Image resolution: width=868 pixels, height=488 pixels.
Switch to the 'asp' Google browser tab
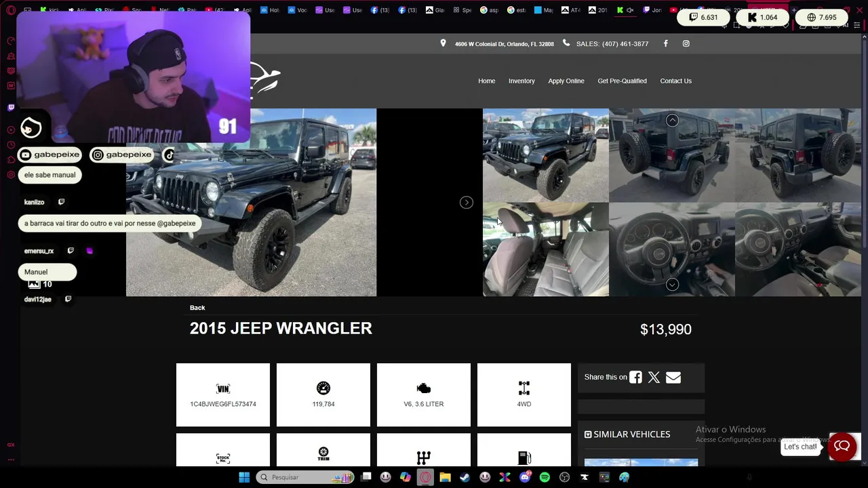click(488, 10)
